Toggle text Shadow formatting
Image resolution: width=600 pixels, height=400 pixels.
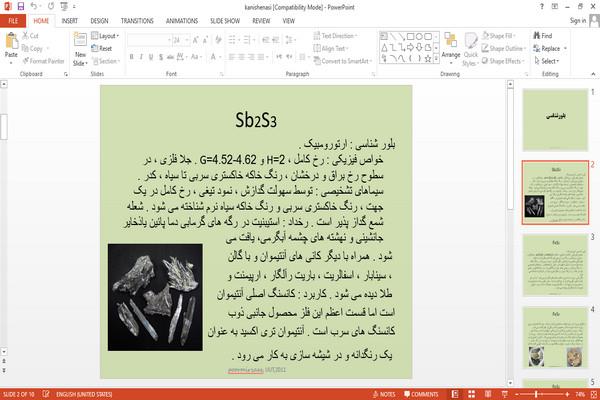(x=161, y=57)
